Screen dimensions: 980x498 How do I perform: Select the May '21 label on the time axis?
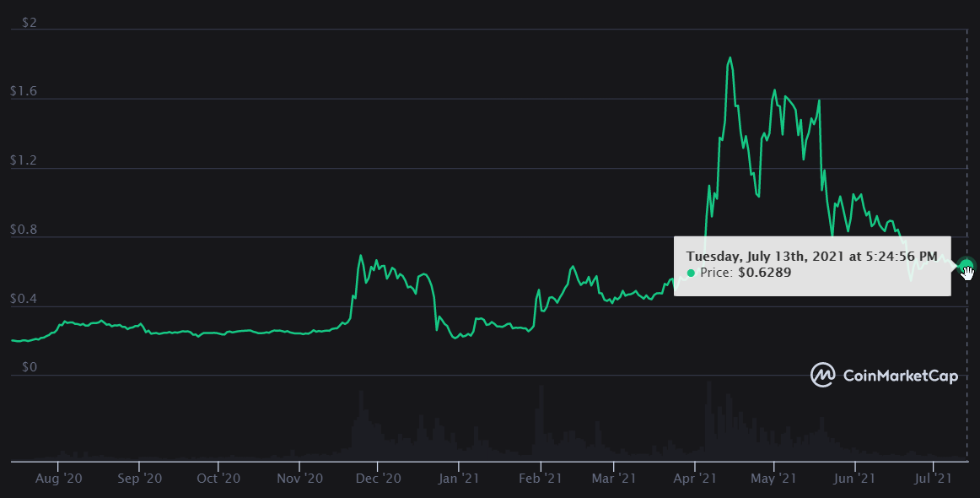773,479
